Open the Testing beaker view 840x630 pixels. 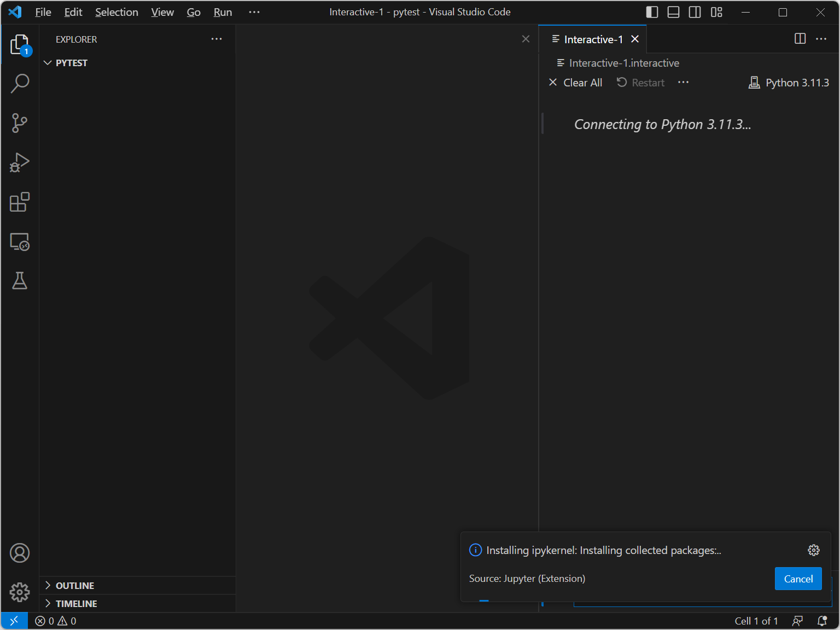click(20, 281)
